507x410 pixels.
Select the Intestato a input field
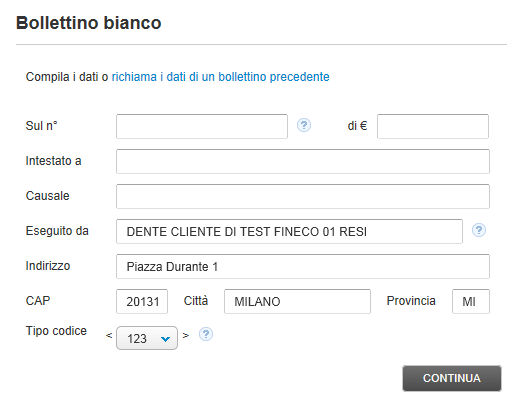pos(303,161)
